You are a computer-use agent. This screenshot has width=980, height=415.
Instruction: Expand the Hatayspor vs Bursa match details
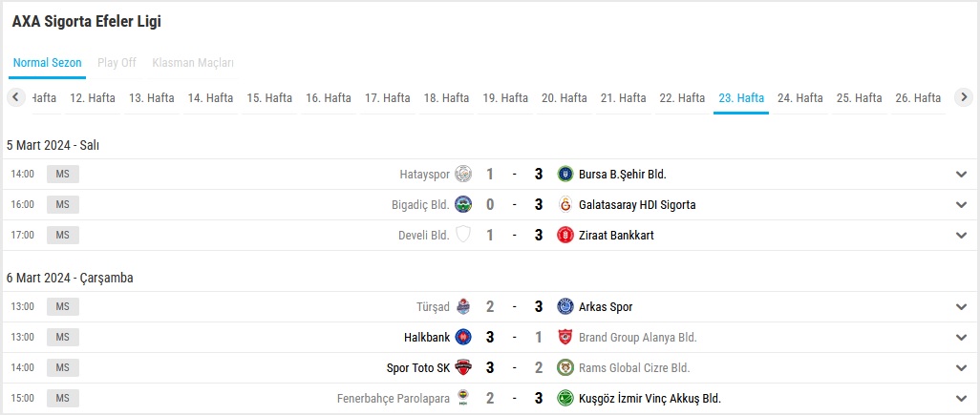pos(961,175)
